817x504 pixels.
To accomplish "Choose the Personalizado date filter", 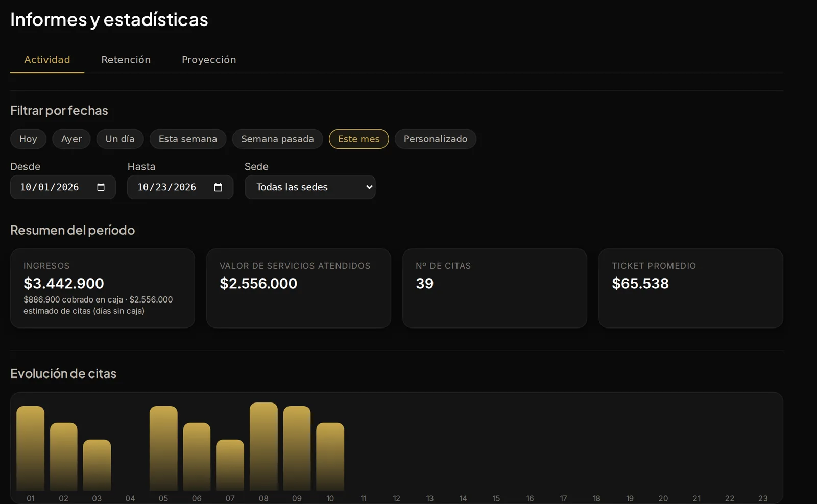I will (x=436, y=139).
